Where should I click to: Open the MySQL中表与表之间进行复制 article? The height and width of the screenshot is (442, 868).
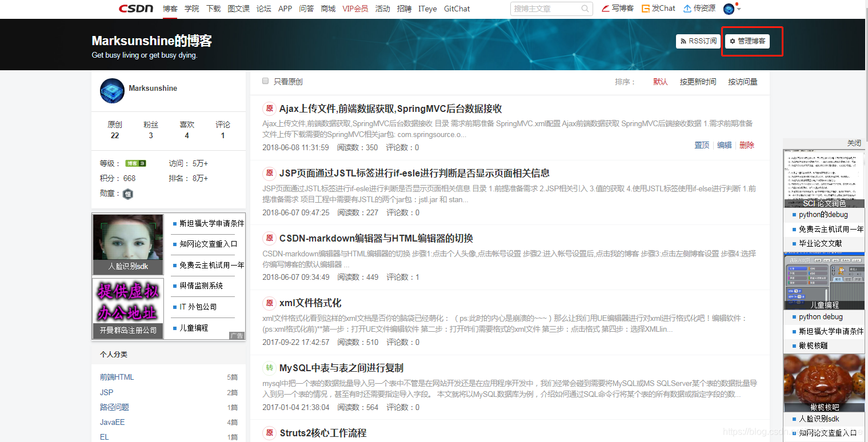coord(341,368)
